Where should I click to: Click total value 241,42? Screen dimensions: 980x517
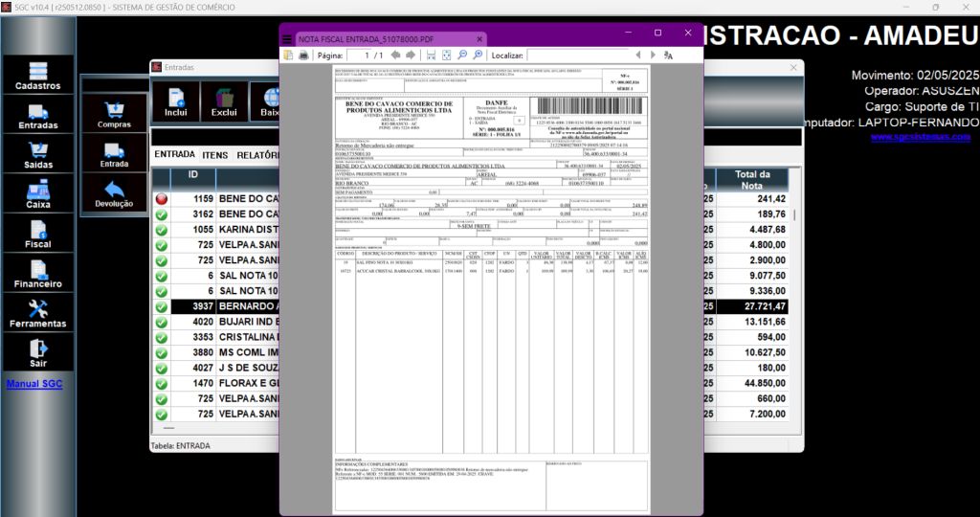point(771,199)
